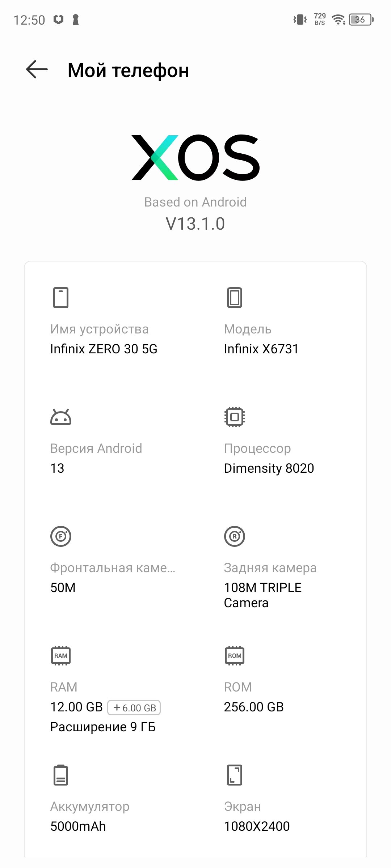
Task: Tap Расширение 9 ГБ text
Action: [x=103, y=727]
